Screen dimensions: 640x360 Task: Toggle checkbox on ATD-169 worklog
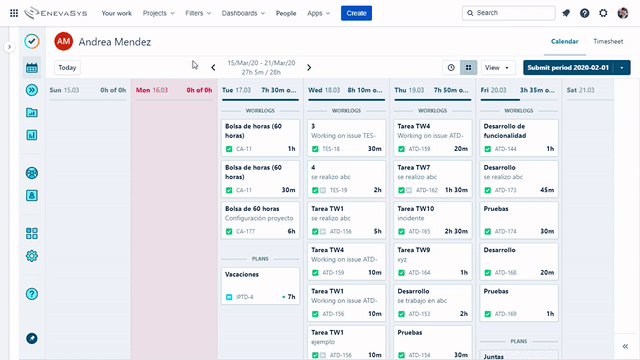click(488, 314)
